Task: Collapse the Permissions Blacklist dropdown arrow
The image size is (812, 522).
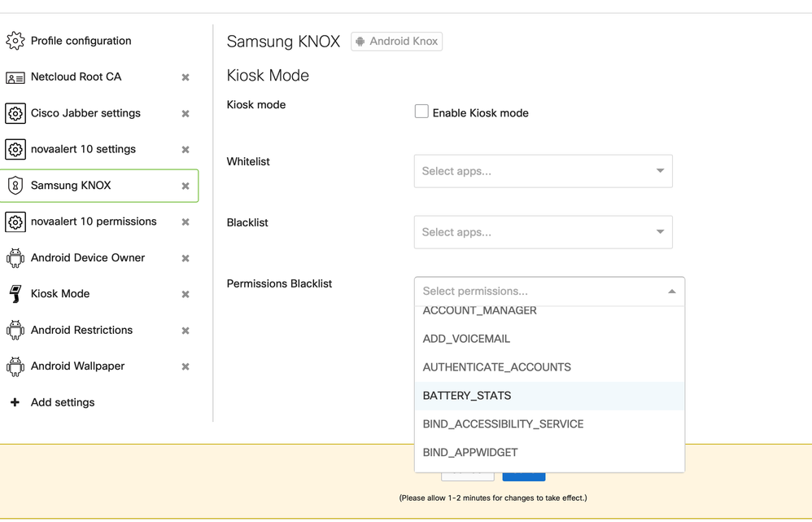Action: point(672,292)
